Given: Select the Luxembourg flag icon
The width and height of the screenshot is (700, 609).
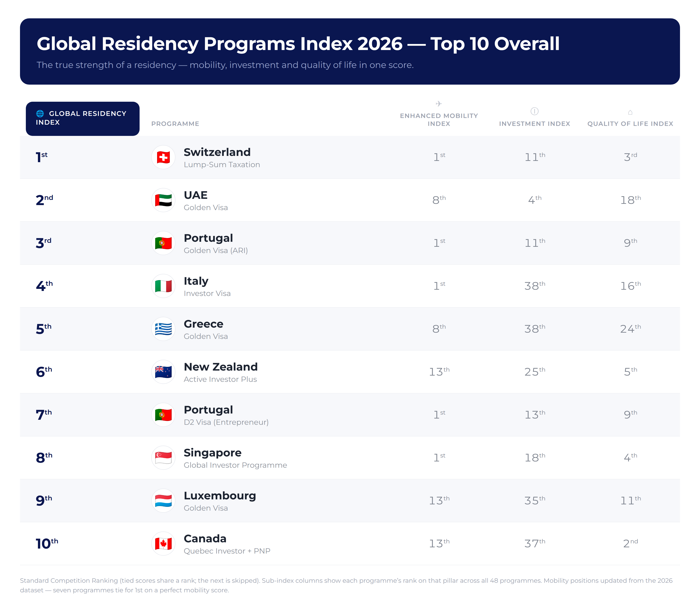Looking at the screenshot, I should 163,501.
